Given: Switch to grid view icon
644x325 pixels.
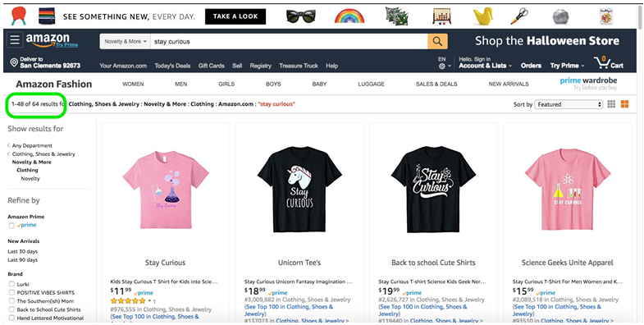Looking at the screenshot, I should (611, 104).
